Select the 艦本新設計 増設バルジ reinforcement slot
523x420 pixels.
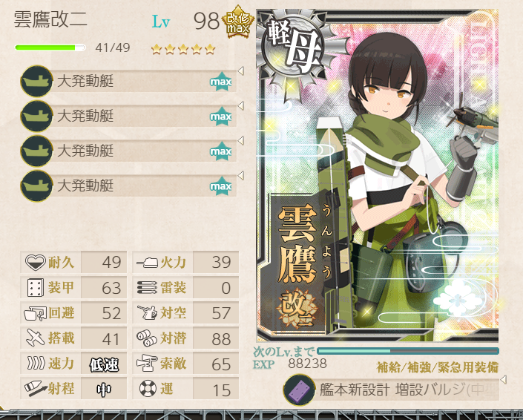391,390
